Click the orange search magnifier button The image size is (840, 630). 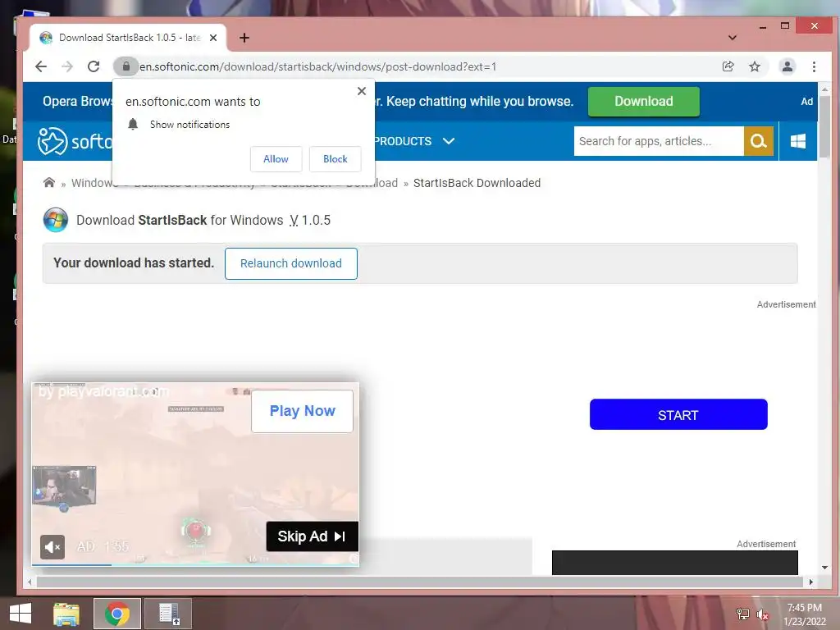759,141
